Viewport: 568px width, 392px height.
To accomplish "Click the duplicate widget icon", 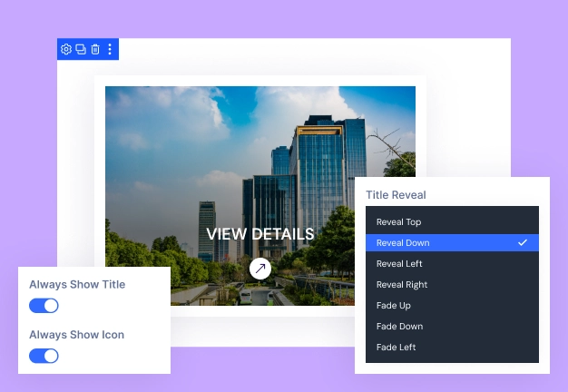I will (81, 50).
